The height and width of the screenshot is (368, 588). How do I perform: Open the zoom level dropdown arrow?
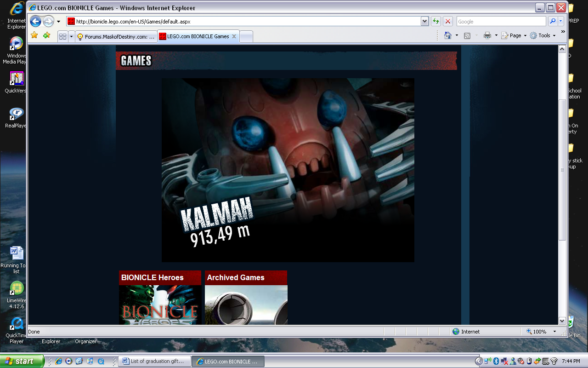pos(554,331)
